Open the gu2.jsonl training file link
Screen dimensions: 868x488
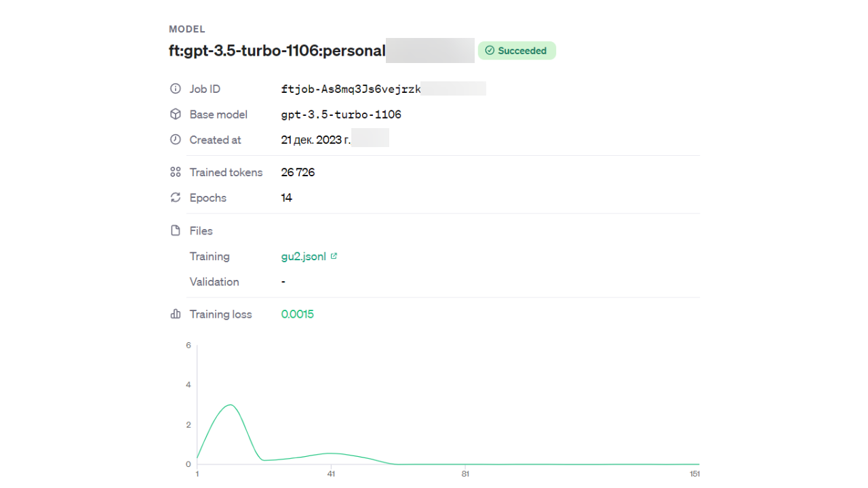(304, 257)
